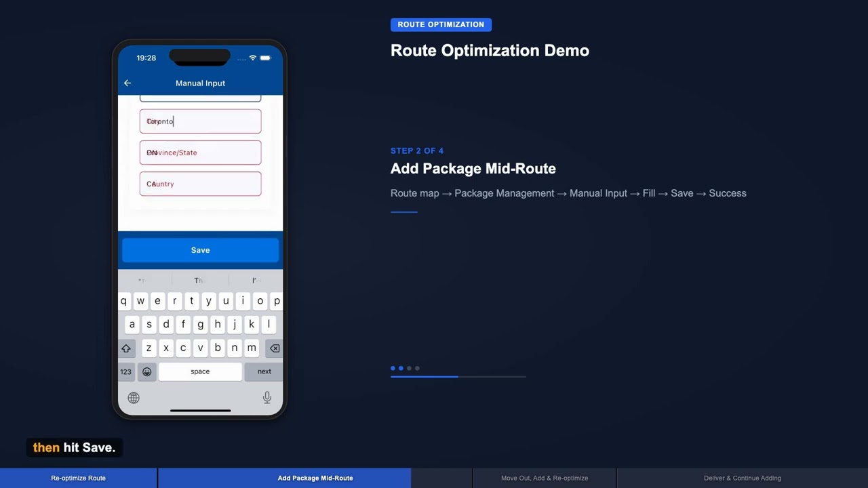Tap the e key
Screen dimensions: 868x488
tap(157, 301)
